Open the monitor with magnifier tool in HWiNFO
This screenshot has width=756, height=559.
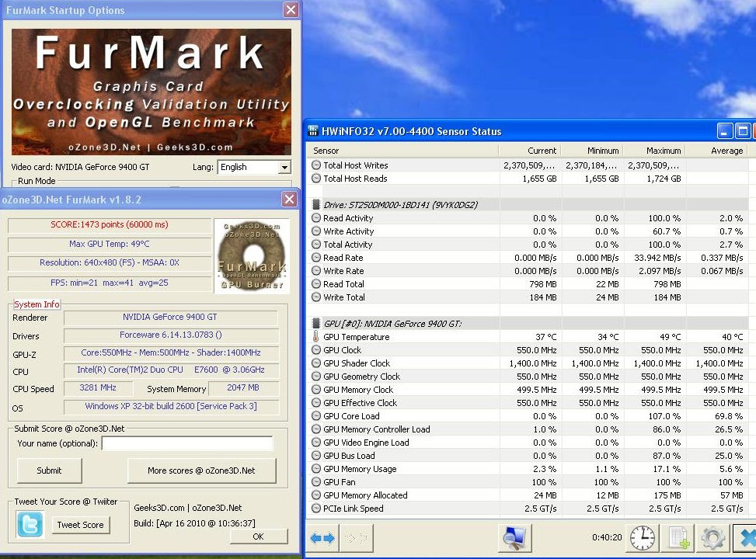coord(514,538)
